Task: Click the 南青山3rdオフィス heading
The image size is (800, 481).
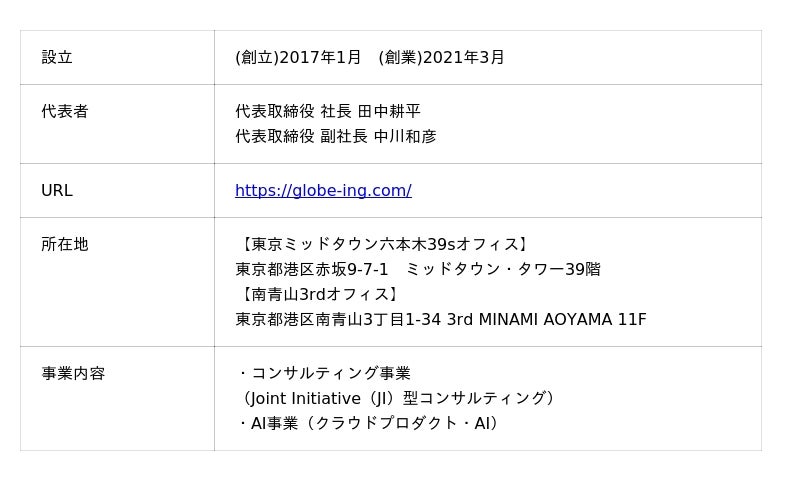Action: [320, 295]
